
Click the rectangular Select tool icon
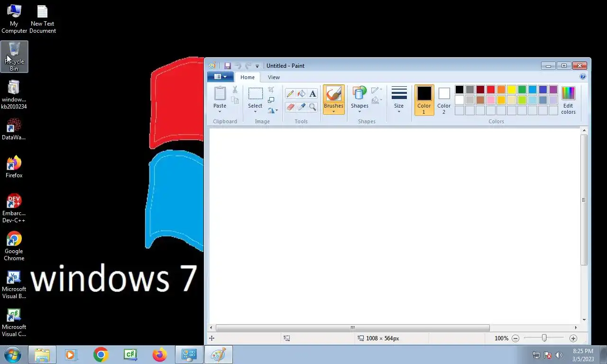coord(255,93)
